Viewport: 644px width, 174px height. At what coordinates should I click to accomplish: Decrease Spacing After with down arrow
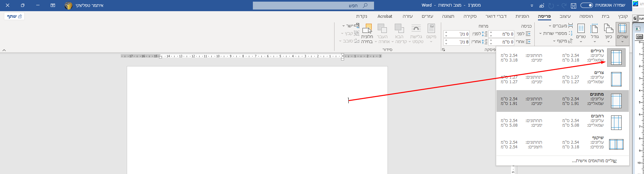point(446,43)
